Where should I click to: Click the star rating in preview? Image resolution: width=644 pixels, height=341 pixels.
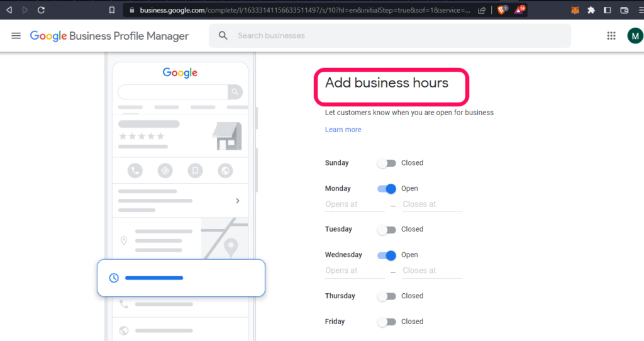[x=142, y=137]
